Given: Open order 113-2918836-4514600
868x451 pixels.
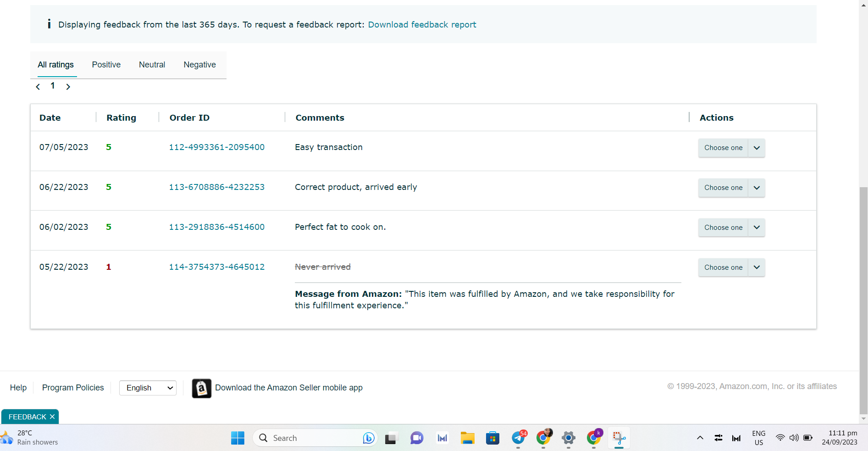Looking at the screenshot, I should pyautogui.click(x=217, y=227).
